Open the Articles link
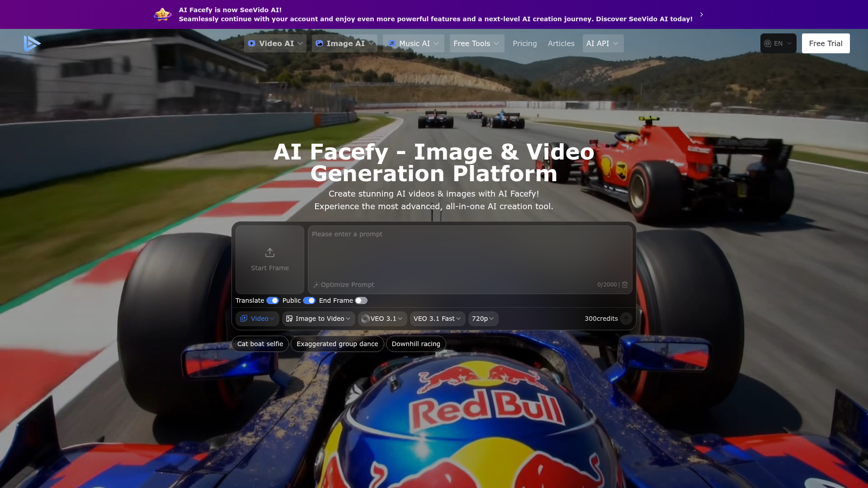The image size is (868, 488). [561, 43]
